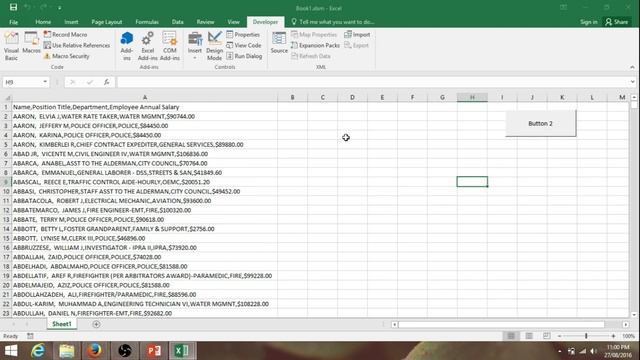The height and width of the screenshot is (360, 640).
Task: Open the Page Layout tab
Action: pos(107,22)
